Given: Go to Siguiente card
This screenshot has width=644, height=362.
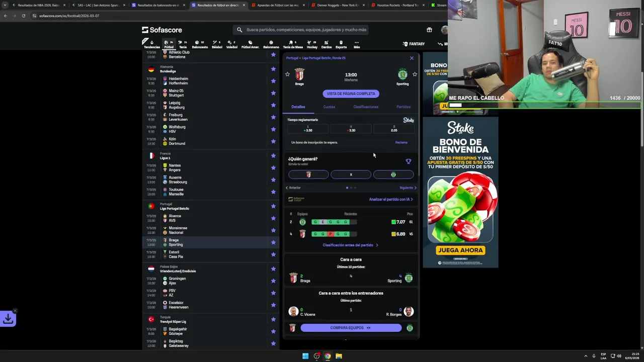Looking at the screenshot, I should pyautogui.click(x=408, y=188).
